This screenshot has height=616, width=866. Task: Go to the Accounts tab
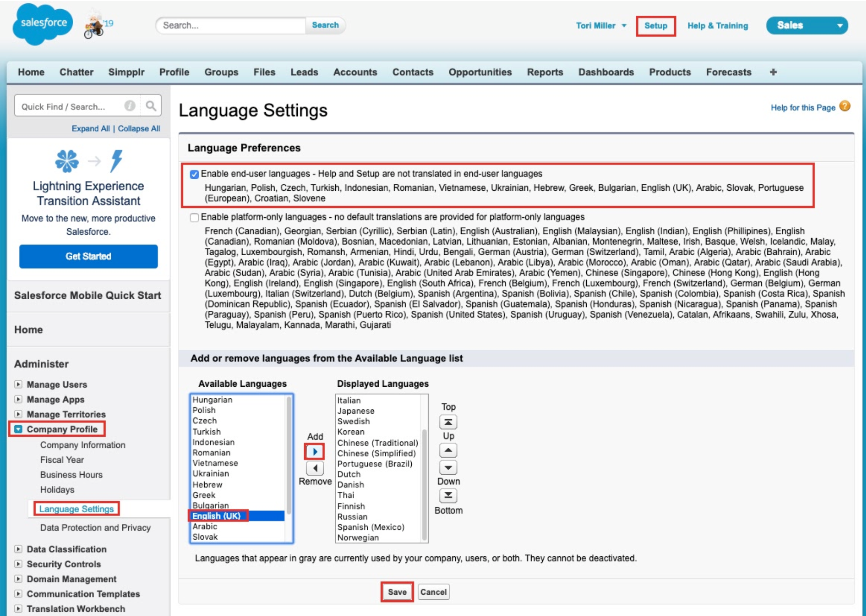[355, 72]
